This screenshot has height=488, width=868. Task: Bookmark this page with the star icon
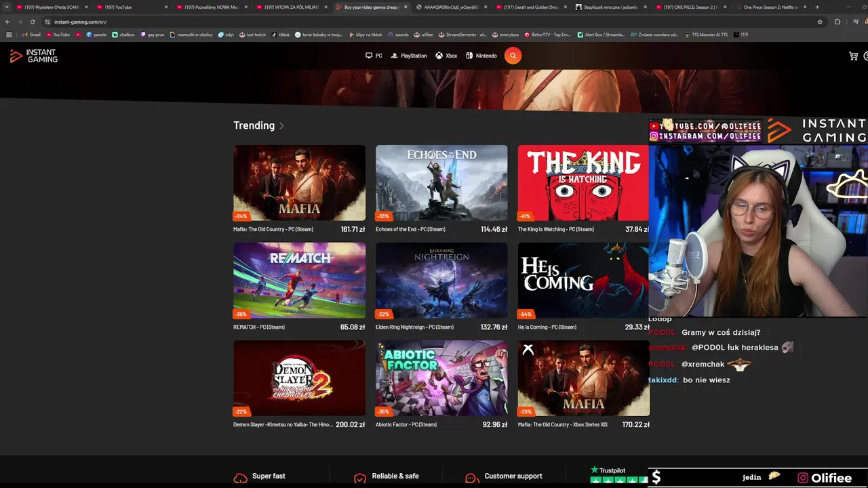point(820,22)
